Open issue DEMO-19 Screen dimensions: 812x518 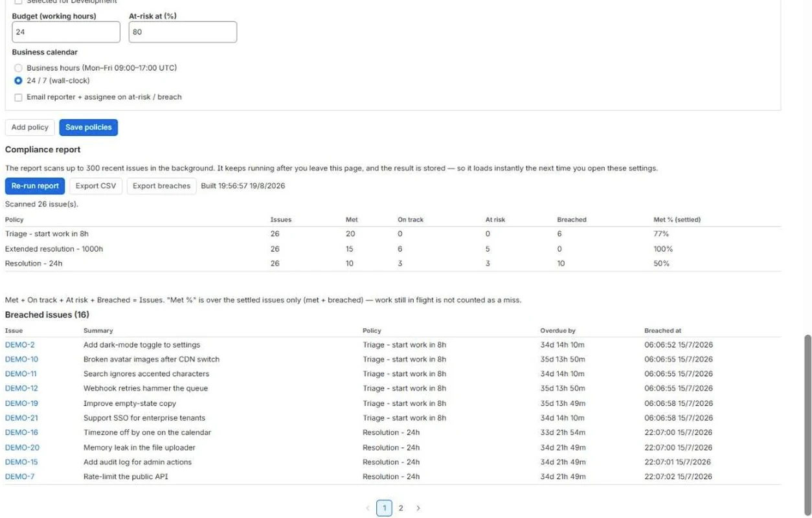(21, 403)
